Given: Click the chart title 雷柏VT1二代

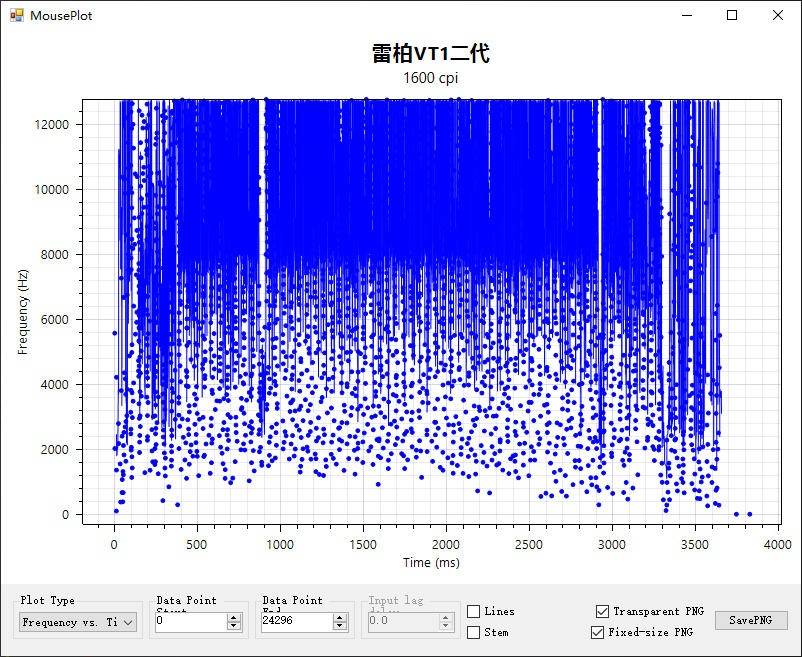Looking at the screenshot, I should pyautogui.click(x=431, y=54).
